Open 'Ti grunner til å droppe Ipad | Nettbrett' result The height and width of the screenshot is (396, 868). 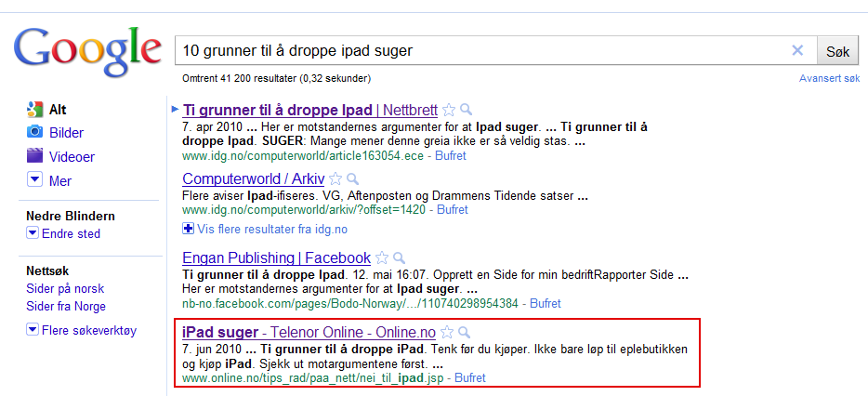(310, 110)
